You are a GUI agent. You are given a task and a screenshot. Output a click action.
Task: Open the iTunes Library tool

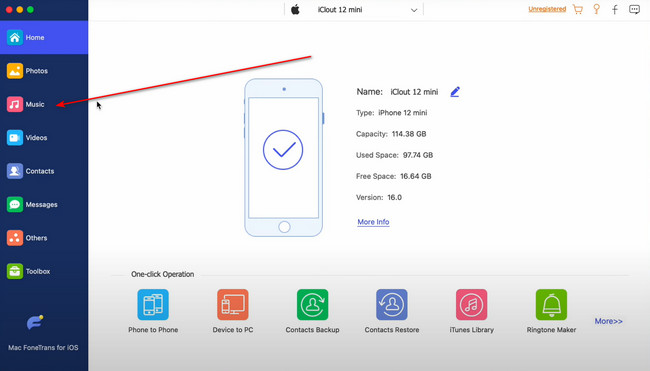471,311
